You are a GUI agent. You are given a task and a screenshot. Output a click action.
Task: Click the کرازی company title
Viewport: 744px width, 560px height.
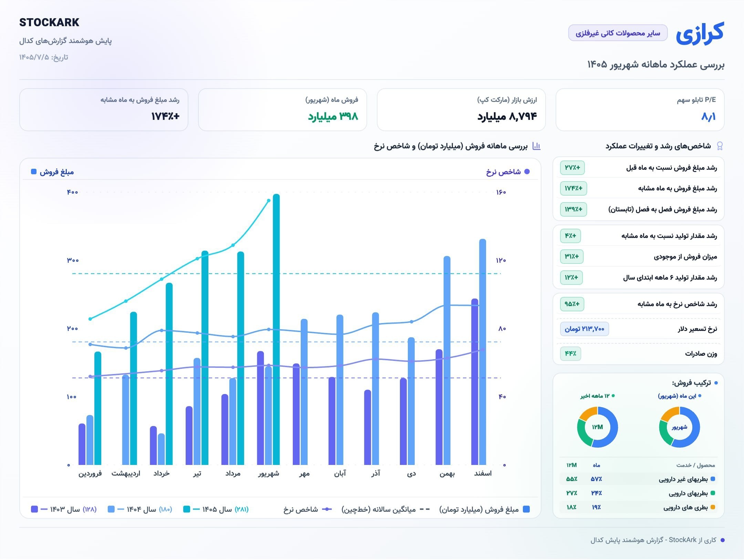(700, 33)
